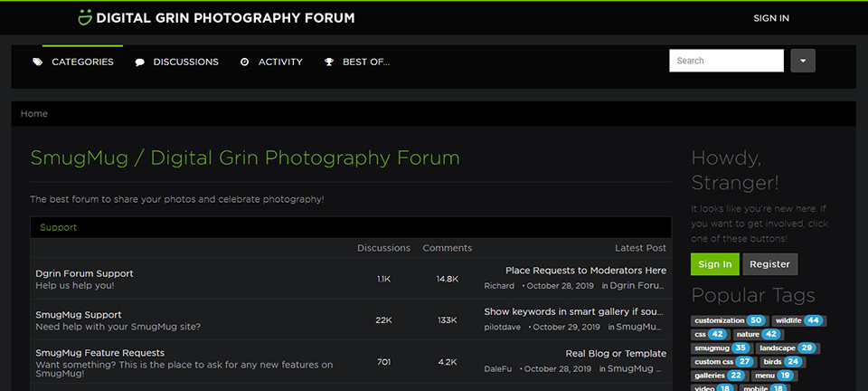Open the SmugMug Support category
This screenshot has height=391, width=868.
(x=79, y=315)
